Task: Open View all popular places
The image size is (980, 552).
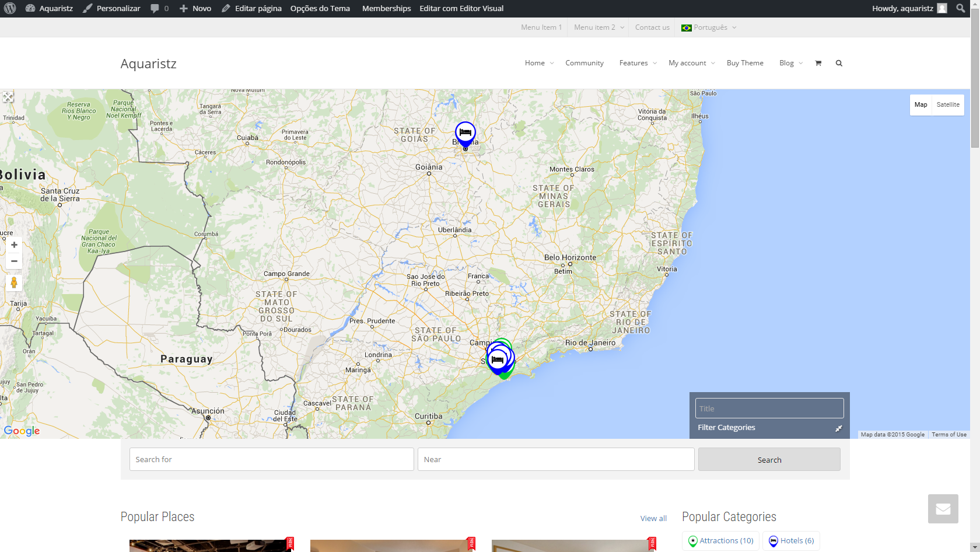Action: click(x=653, y=518)
